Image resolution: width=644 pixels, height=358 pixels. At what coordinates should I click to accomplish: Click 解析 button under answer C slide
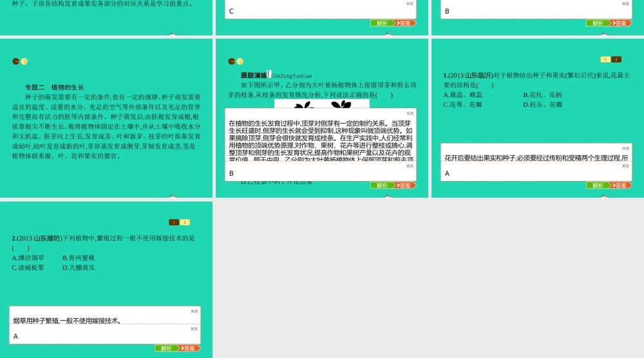coord(382,23)
